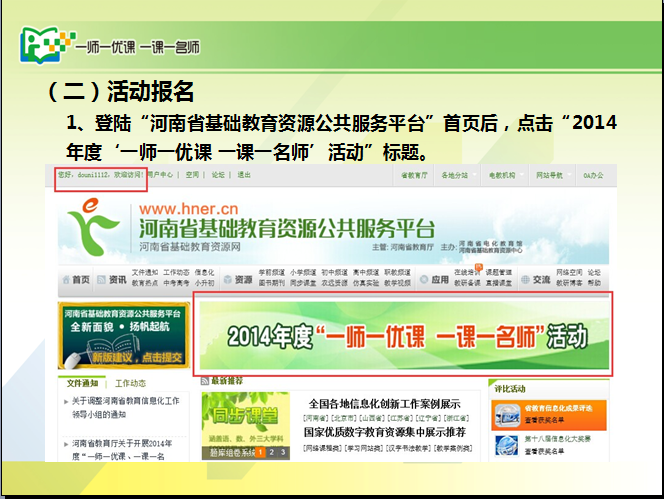Expand the 电教机构 dropdown

tap(522, 175)
